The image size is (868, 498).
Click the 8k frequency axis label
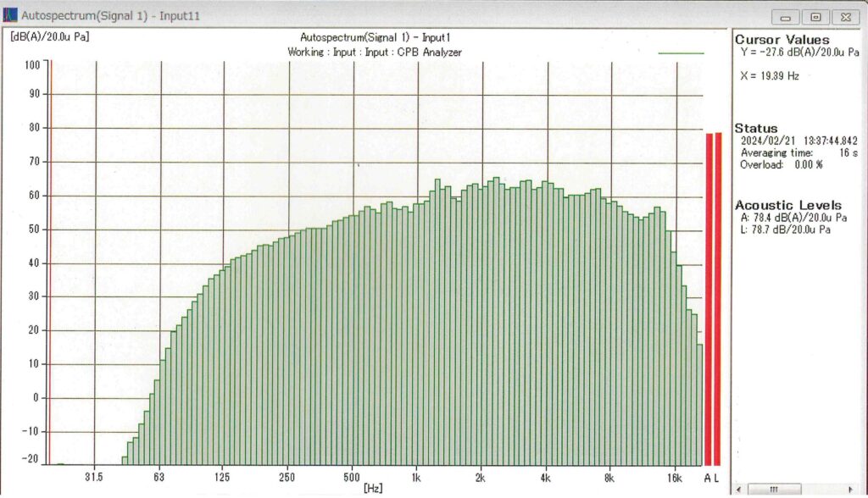pyautogui.click(x=609, y=478)
